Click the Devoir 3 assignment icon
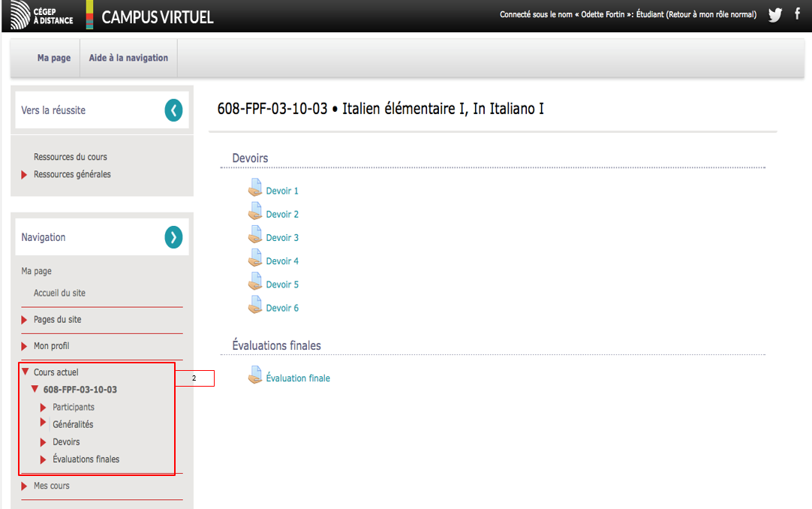This screenshot has width=812, height=509. 255,236
